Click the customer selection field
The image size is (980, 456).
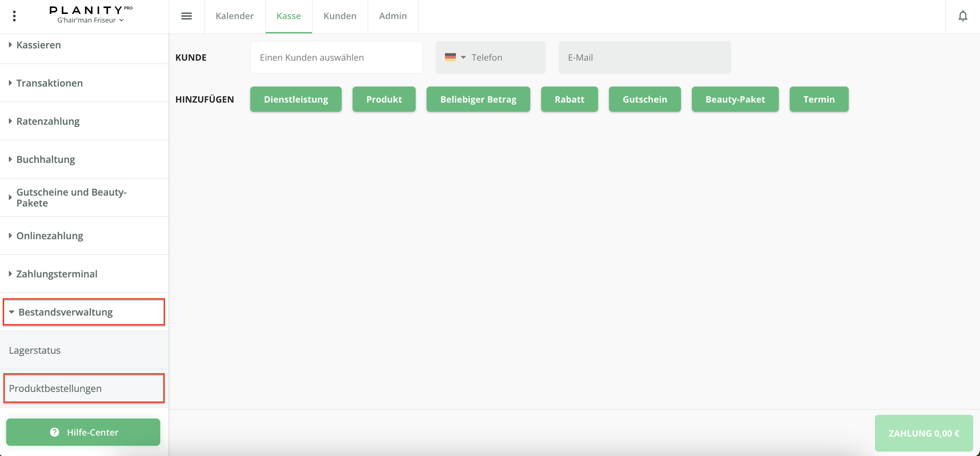336,58
